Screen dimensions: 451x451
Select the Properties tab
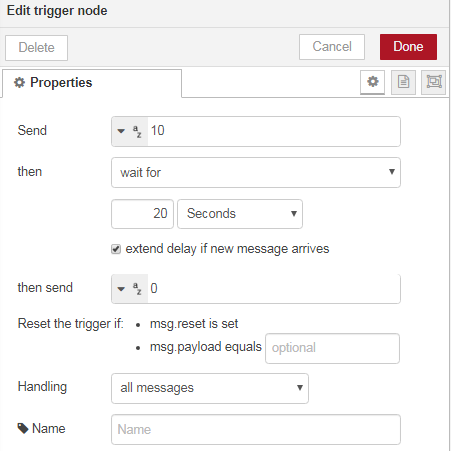tap(92, 83)
